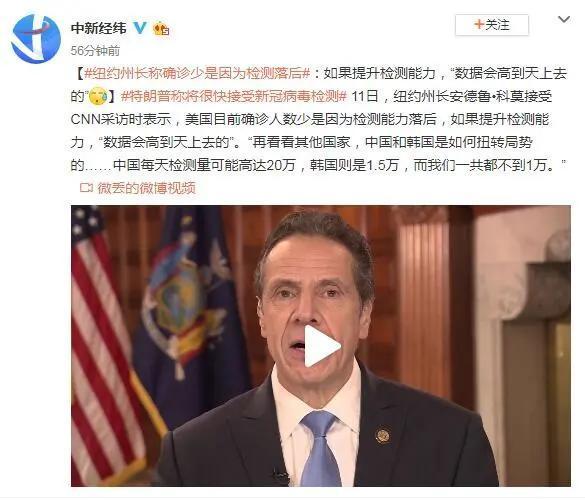Click the gold membership crown badge
The image size is (585, 500).
161,28
